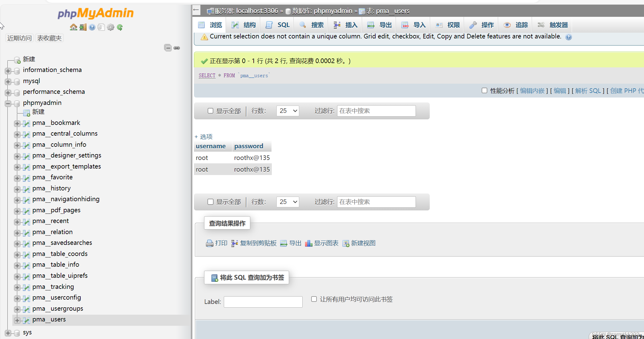Click the 数据库: phpmyadmin breadcrumb

tap(322, 11)
